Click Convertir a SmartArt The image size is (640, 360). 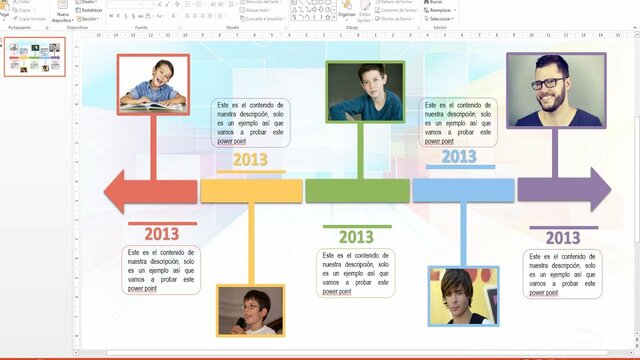pos(262,19)
